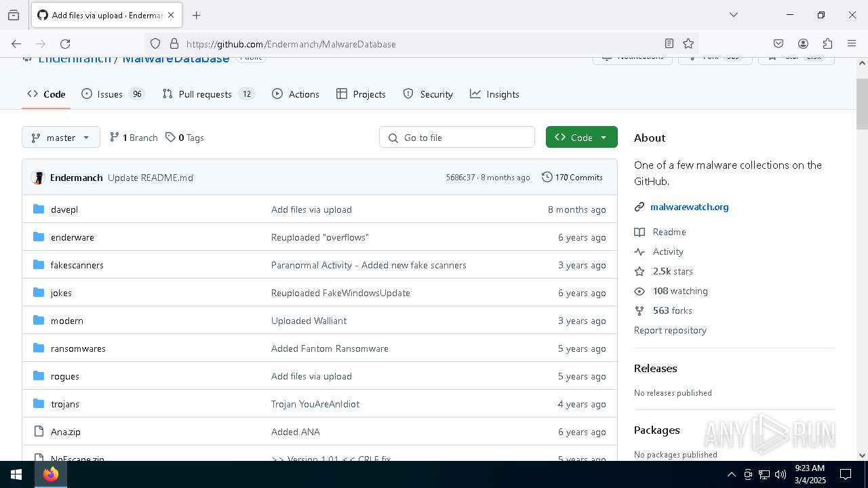868x488 pixels.
Task: Open the 170 Commits history
Action: pos(572,178)
